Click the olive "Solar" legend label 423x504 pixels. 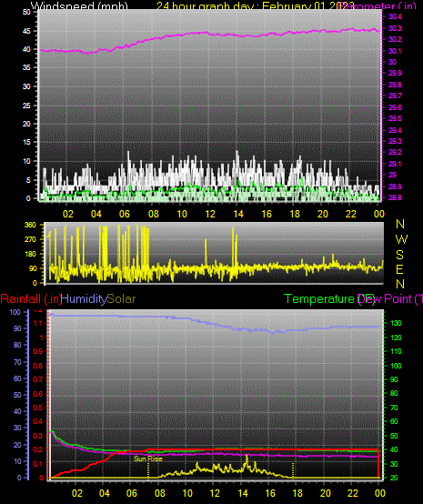coord(121,299)
